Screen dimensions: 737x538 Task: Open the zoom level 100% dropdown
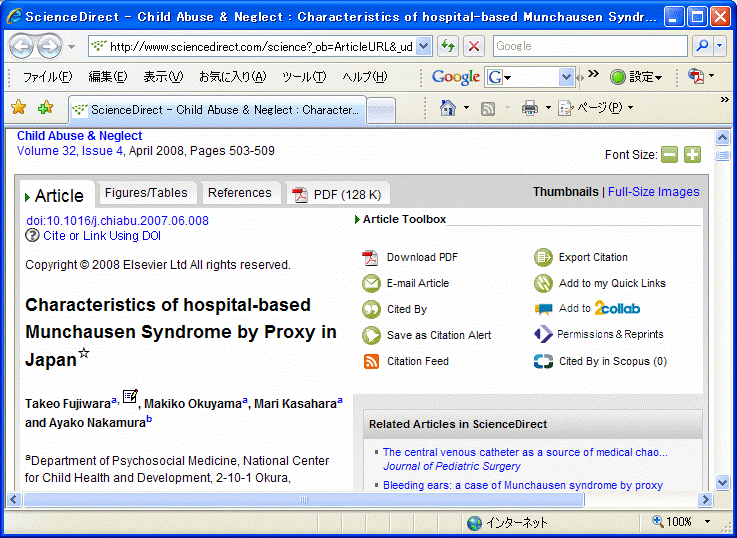707,522
